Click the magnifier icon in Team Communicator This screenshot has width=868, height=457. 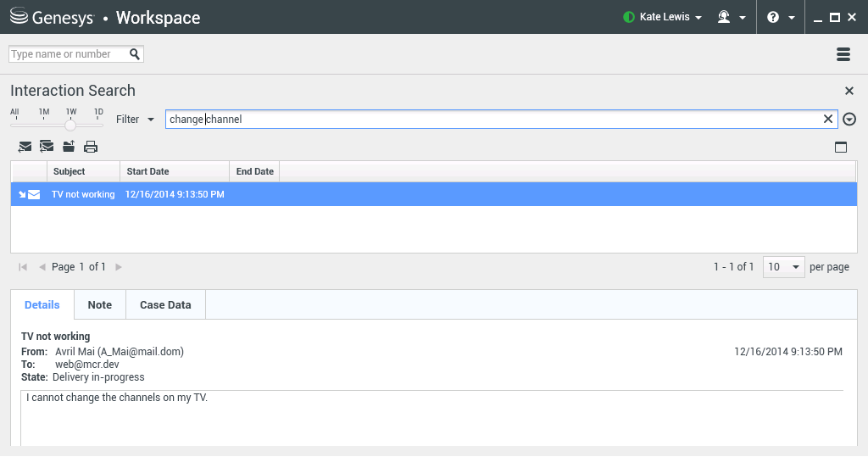[x=135, y=54]
